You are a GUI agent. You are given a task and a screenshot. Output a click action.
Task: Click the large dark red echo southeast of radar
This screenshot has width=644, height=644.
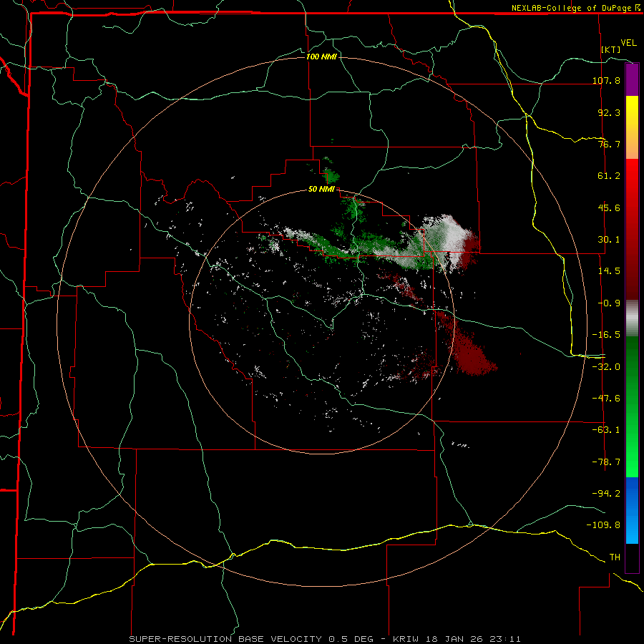coord(470,353)
